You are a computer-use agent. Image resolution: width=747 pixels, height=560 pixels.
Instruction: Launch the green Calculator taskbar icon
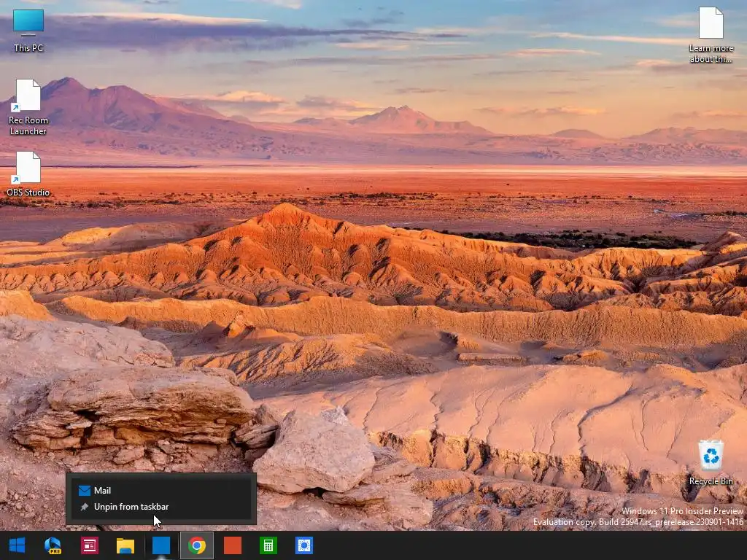tap(268, 545)
